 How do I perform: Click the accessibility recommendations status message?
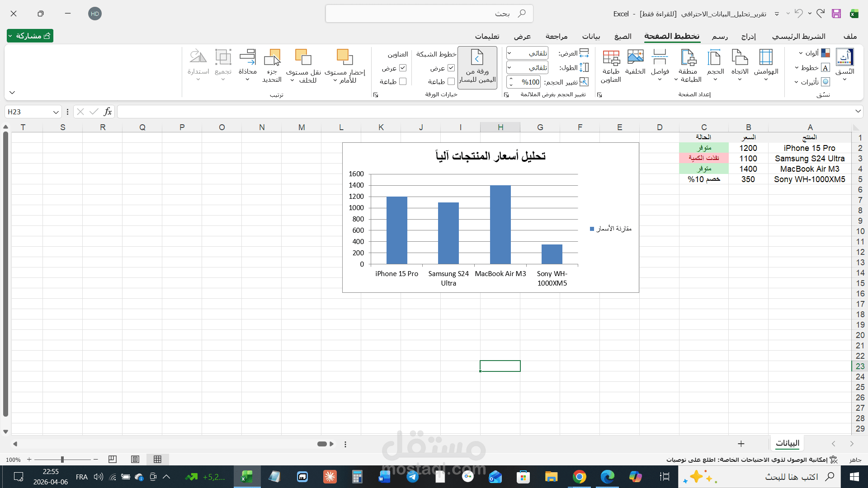pos(752,460)
